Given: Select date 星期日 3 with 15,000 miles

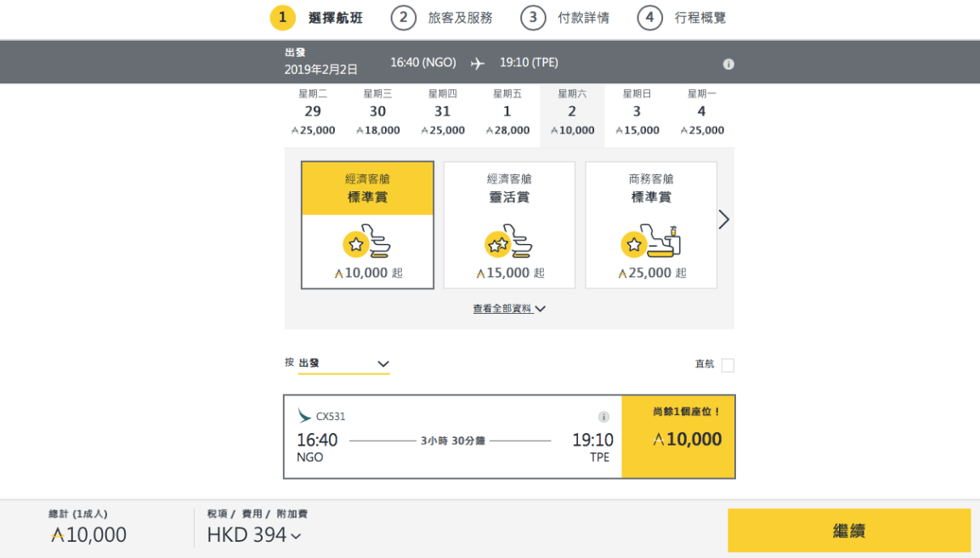Looking at the screenshot, I should (x=637, y=112).
